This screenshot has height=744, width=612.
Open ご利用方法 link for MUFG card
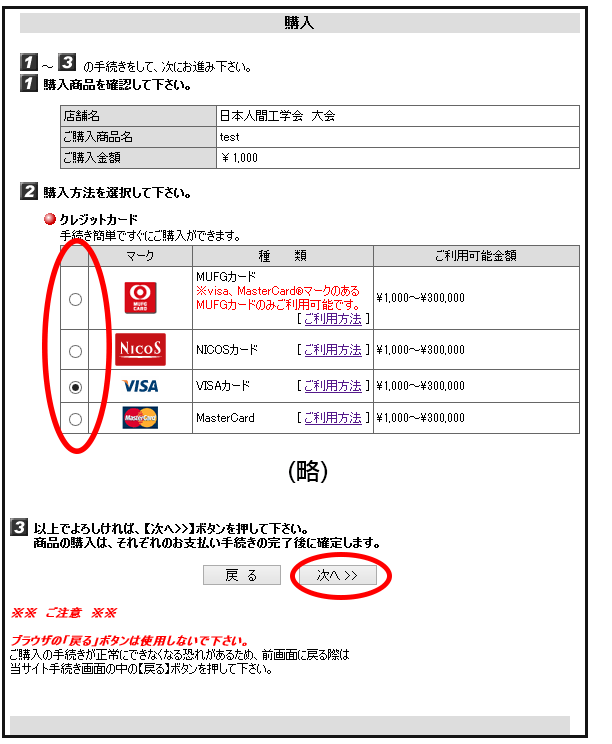333,319
